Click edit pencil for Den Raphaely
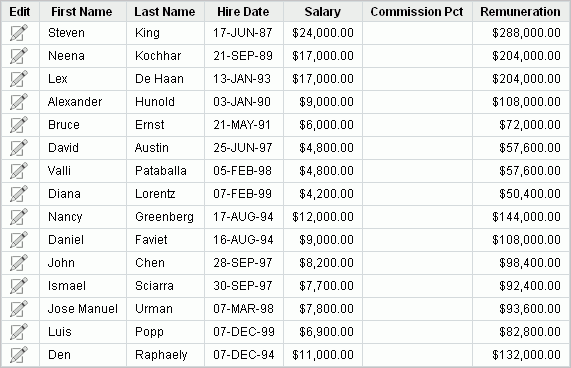This screenshot has width=571, height=368. 19,355
